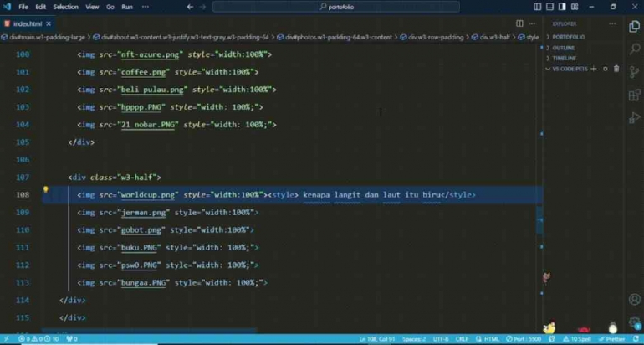
Task: Open the View menu
Action: pyautogui.click(x=92, y=7)
